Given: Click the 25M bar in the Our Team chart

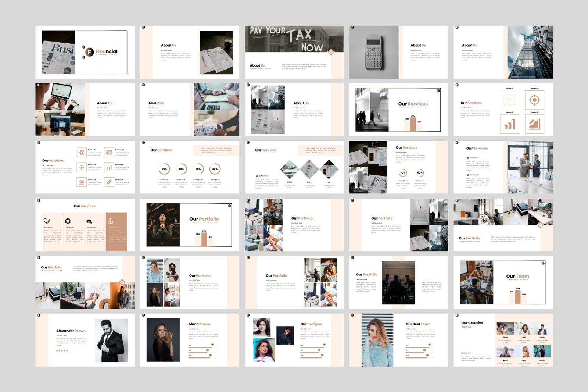Looking at the screenshot, I should 518,297.
